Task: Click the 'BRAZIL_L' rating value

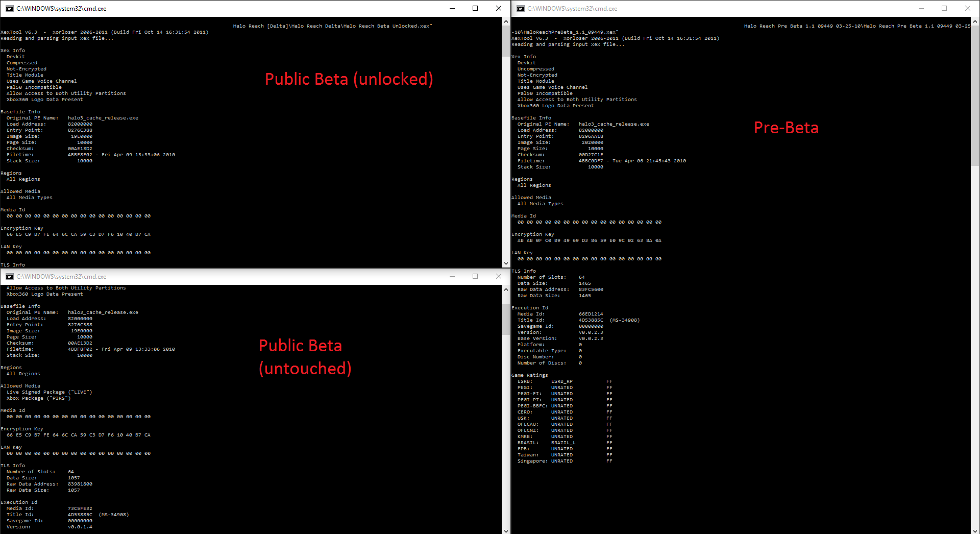Action: click(x=563, y=443)
